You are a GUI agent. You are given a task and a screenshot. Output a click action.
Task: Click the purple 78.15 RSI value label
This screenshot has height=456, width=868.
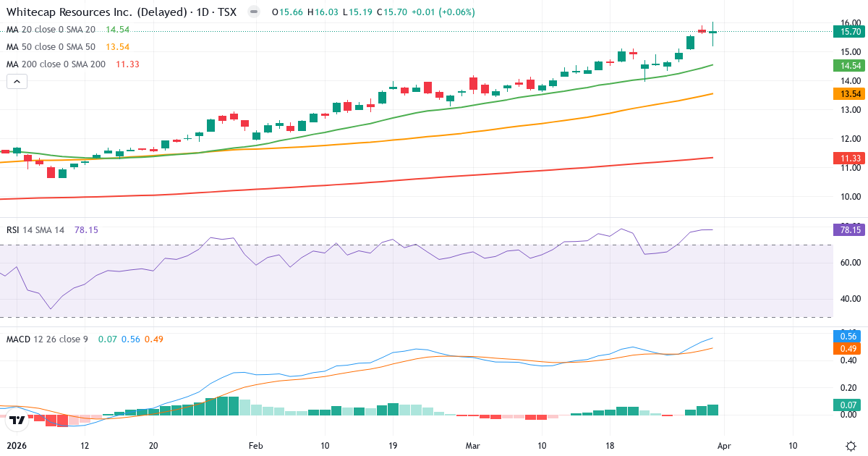click(848, 229)
